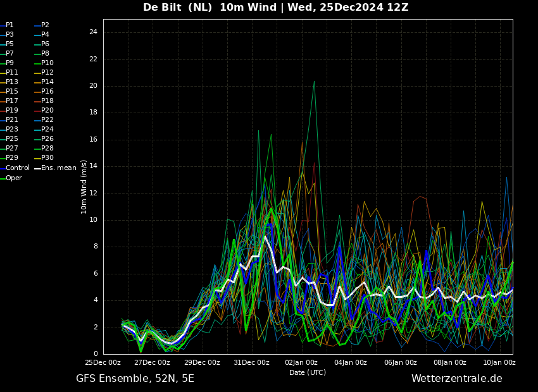Click the P10 legend entry
This screenshot has height=392, width=538.
[44, 63]
